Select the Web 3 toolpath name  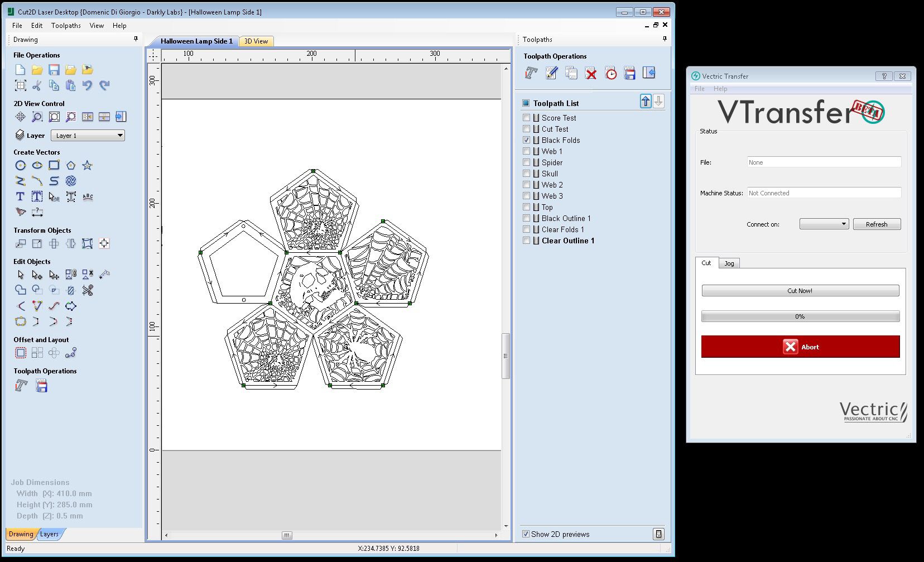[552, 196]
